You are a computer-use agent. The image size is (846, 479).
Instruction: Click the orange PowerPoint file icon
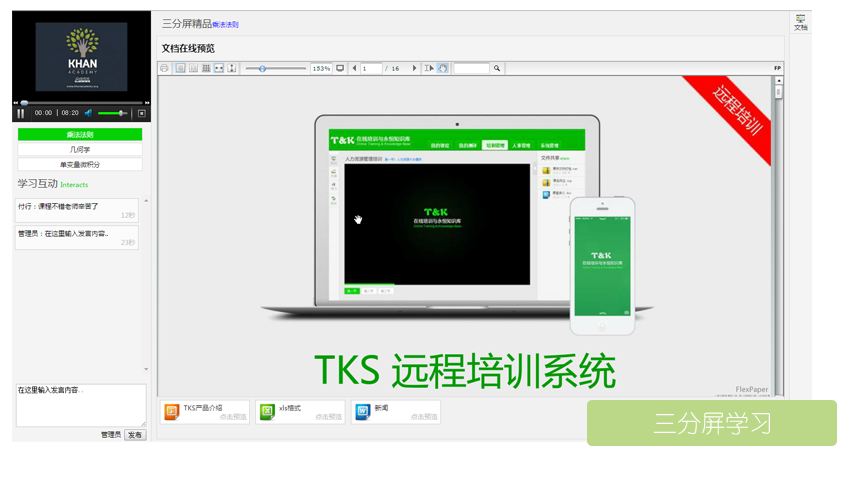(x=172, y=412)
